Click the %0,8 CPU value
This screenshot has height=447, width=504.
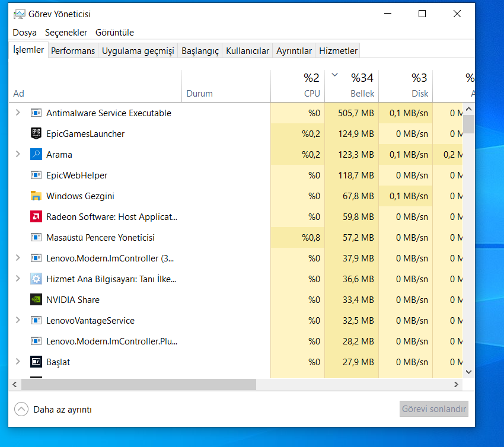[x=311, y=238]
